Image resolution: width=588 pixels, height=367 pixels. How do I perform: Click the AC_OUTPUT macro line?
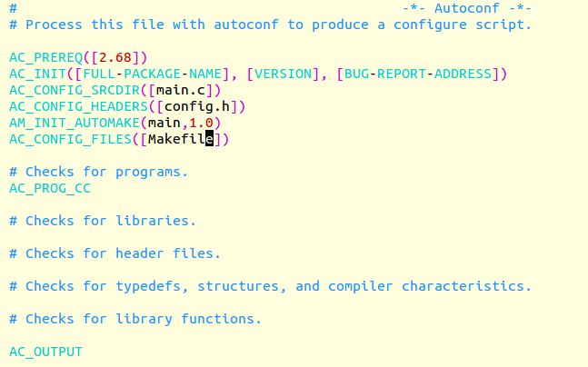(x=45, y=352)
